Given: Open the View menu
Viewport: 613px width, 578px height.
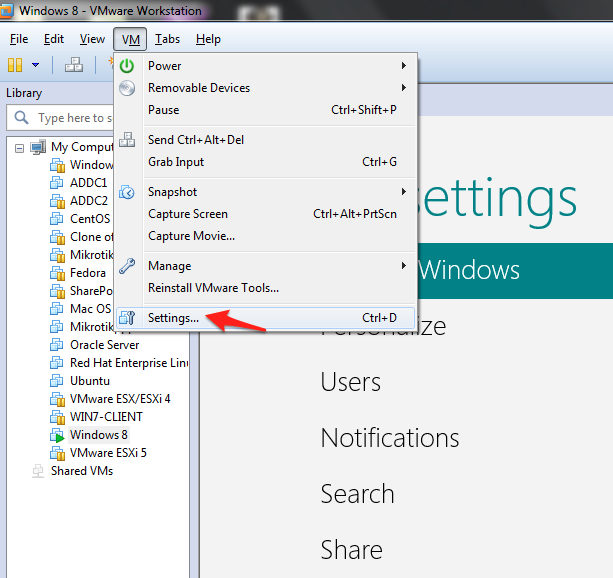Looking at the screenshot, I should (92, 39).
